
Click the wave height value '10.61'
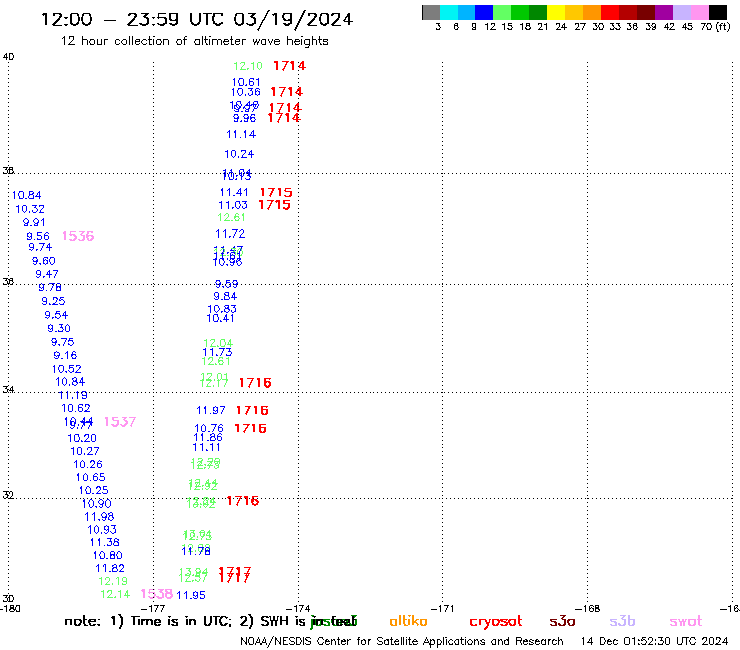[246, 82]
